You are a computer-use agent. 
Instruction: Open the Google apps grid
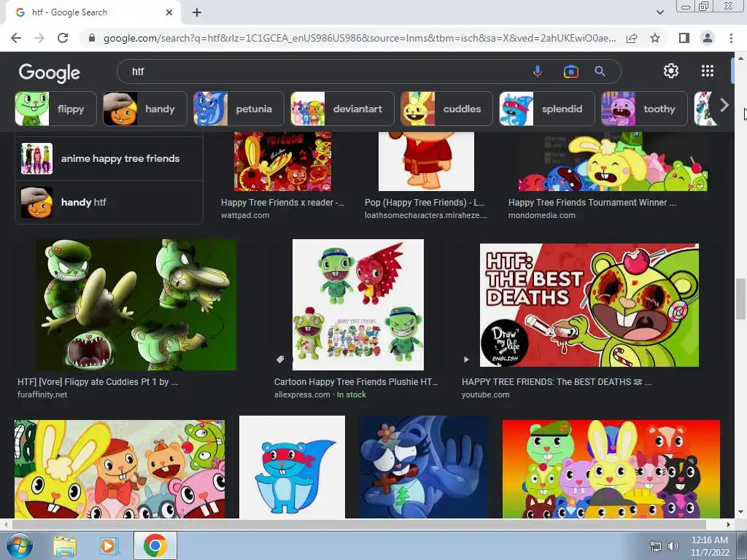(708, 71)
